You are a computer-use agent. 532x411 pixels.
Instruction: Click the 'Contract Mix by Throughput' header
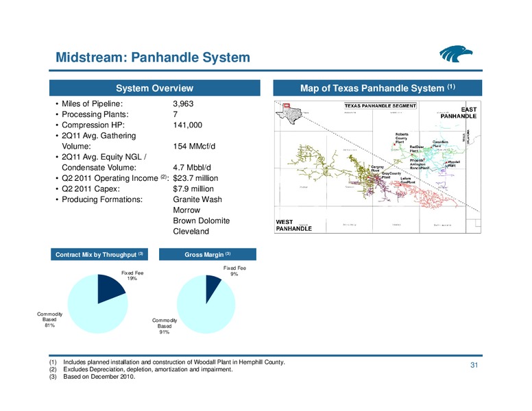99,254
